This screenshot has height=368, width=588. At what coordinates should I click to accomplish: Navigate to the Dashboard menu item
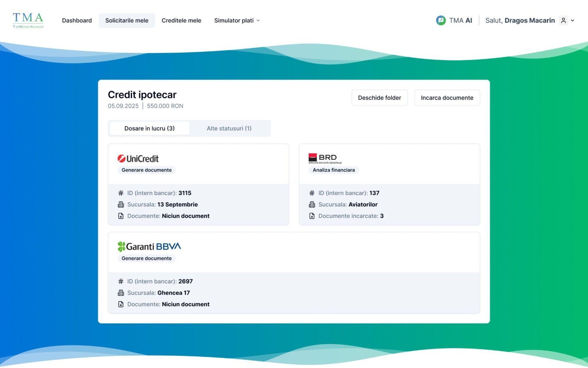[x=77, y=20]
